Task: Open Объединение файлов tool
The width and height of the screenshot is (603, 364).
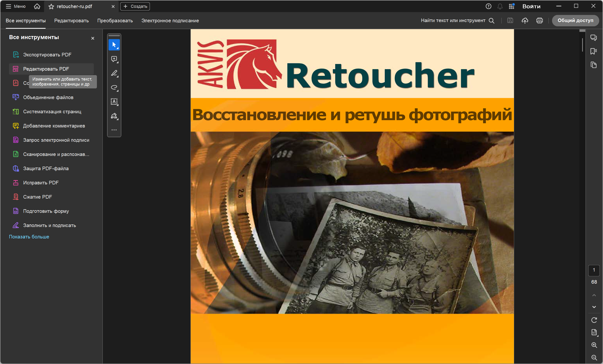Action: (48, 97)
